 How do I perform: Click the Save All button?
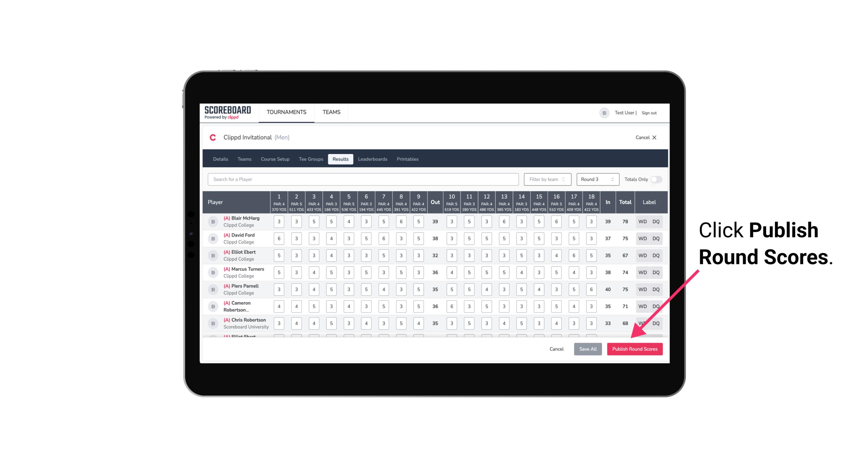(x=588, y=349)
